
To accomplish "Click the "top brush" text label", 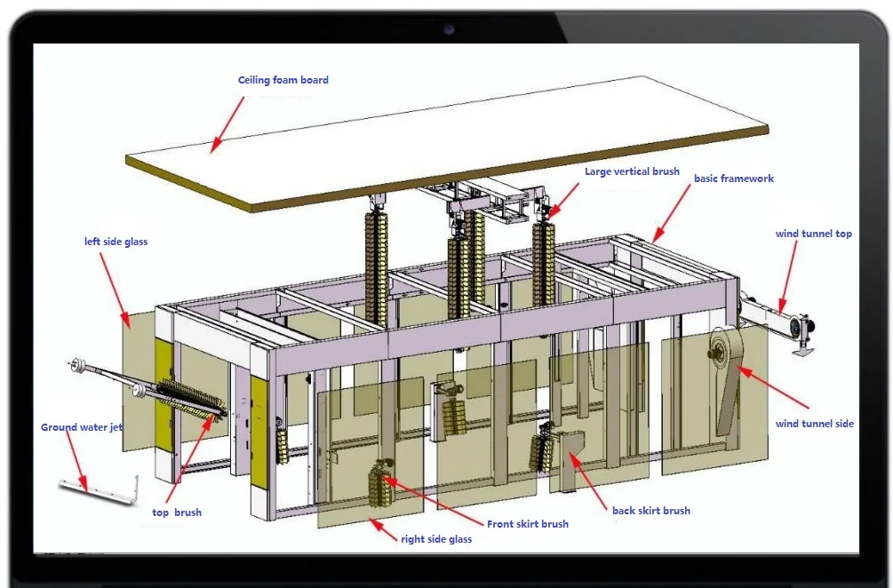I will pos(177,513).
